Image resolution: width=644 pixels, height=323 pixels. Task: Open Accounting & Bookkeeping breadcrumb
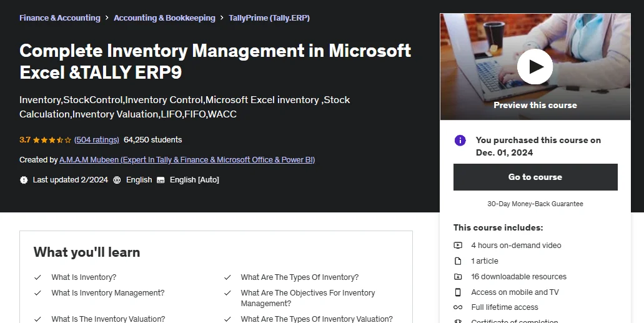164,18
